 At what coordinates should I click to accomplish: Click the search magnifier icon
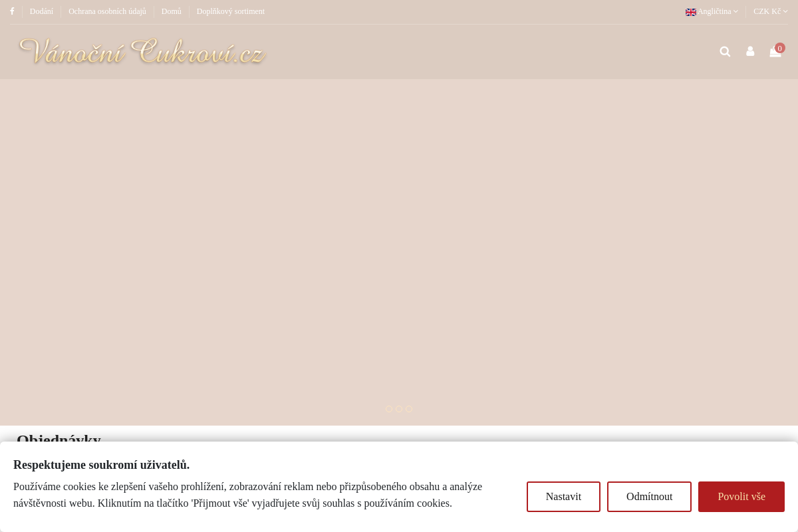pyautogui.click(x=725, y=52)
